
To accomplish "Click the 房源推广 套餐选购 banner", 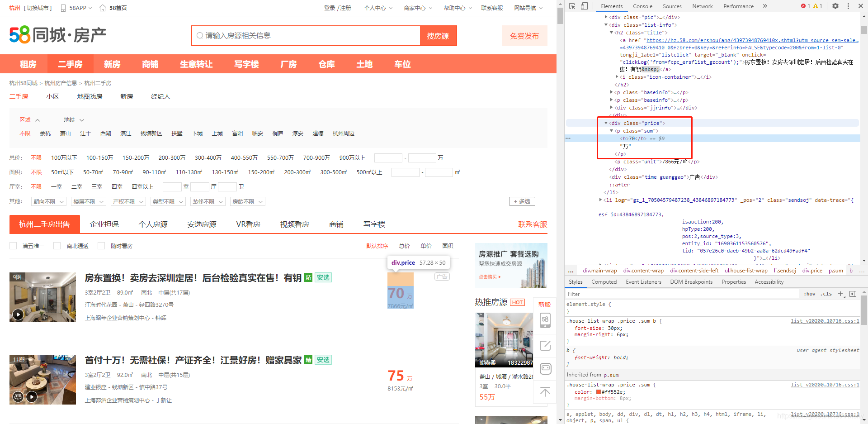I will point(511,266).
